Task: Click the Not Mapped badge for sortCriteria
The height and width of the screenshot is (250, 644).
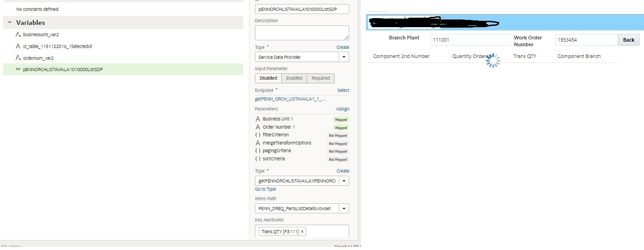Action: click(x=338, y=159)
